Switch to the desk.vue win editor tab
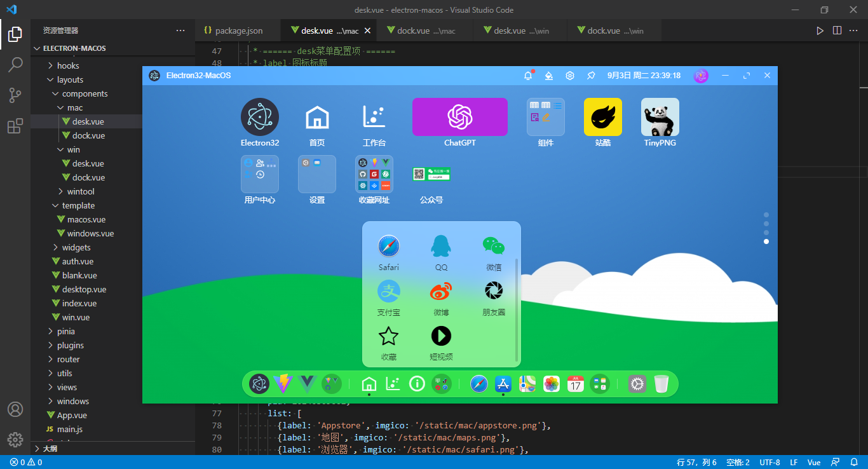Image resolution: width=868 pixels, height=469 pixels. pos(520,31)
